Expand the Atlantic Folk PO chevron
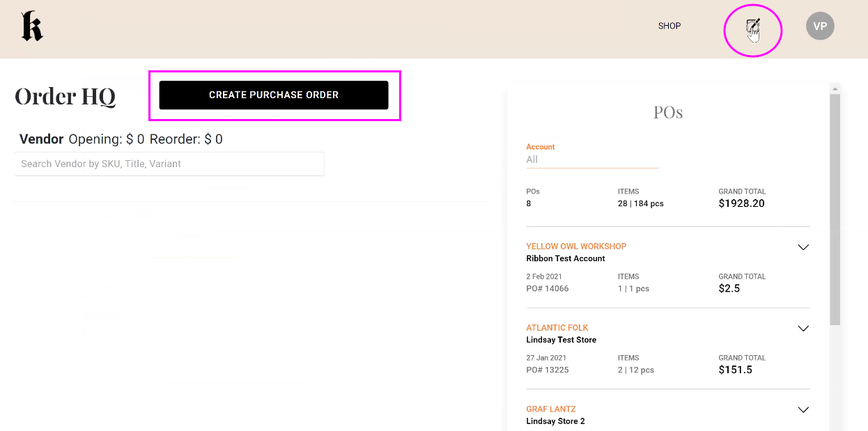The height and width of the screenshot is (431, 868). [803, 329]
